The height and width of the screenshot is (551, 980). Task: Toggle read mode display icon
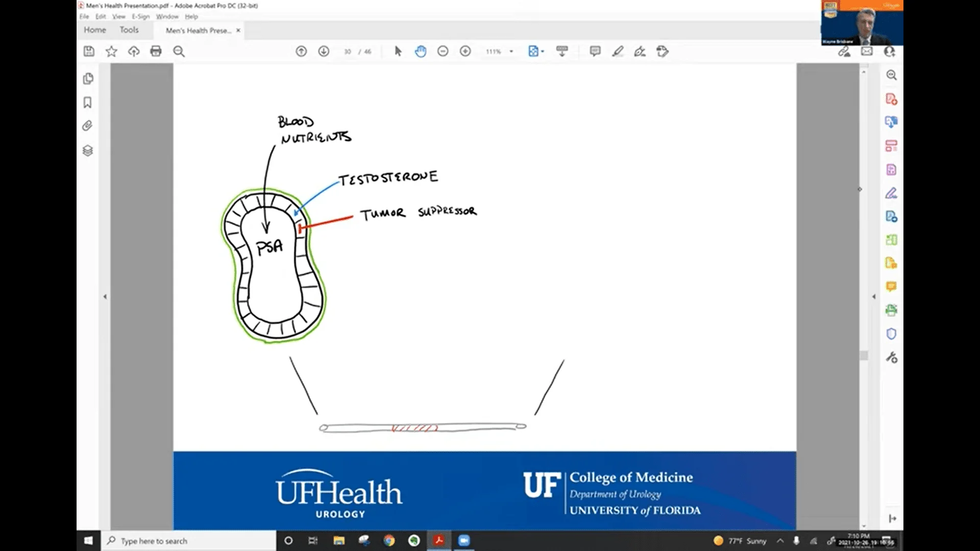coord(562,51)
